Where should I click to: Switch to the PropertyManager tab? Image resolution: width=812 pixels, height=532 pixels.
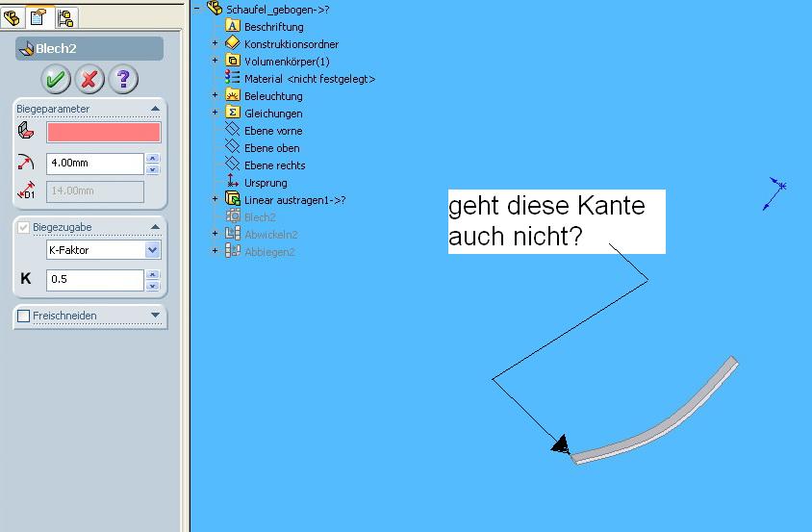click(38, 18)
